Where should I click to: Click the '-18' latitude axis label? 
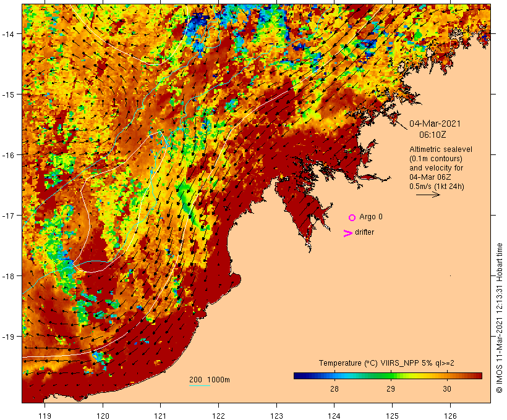pos(7,276)
